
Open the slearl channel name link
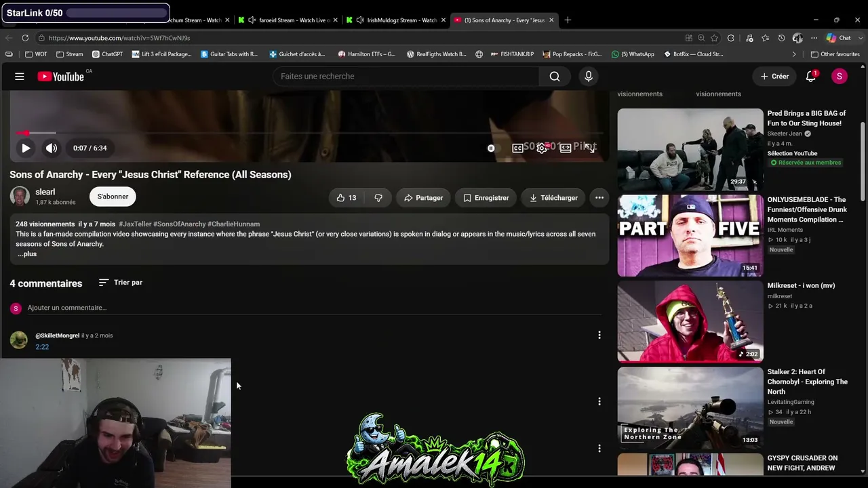coord(45,192)
